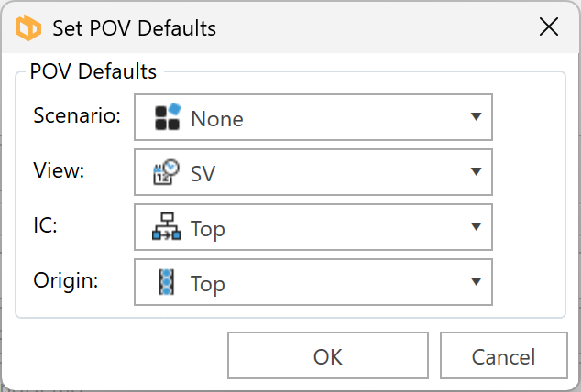The width and height of the screenshot is (581, 392).
Task: Click the SV value in View box
Action: pos(203,174)
